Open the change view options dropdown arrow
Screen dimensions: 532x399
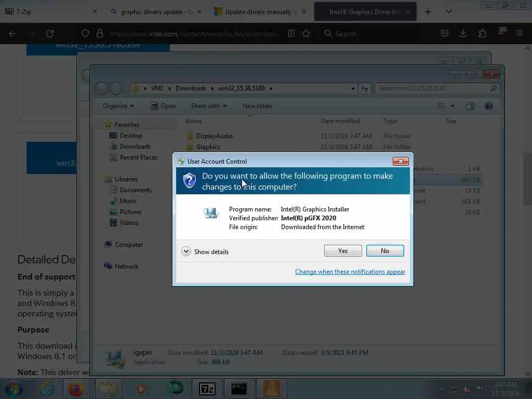(453, 106)
